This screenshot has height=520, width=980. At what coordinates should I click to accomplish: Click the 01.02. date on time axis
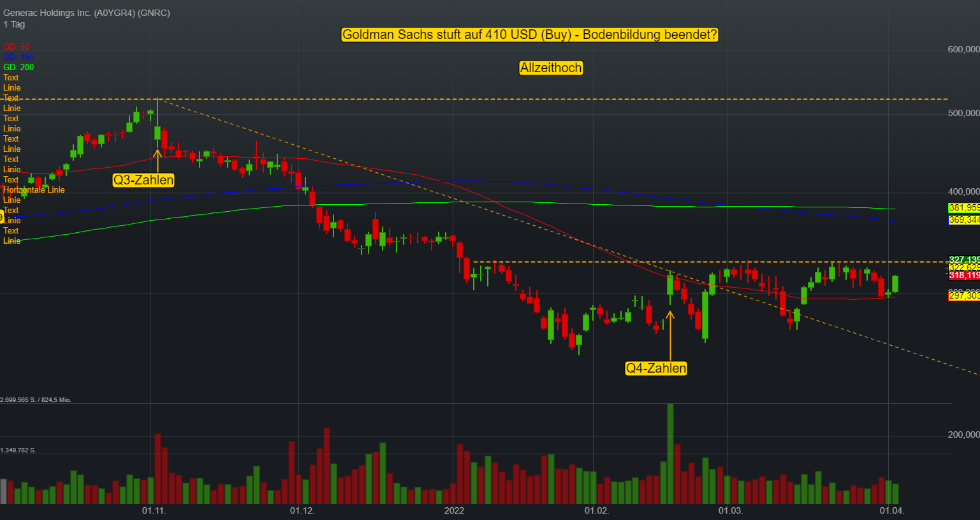click(x=597, y=510)
